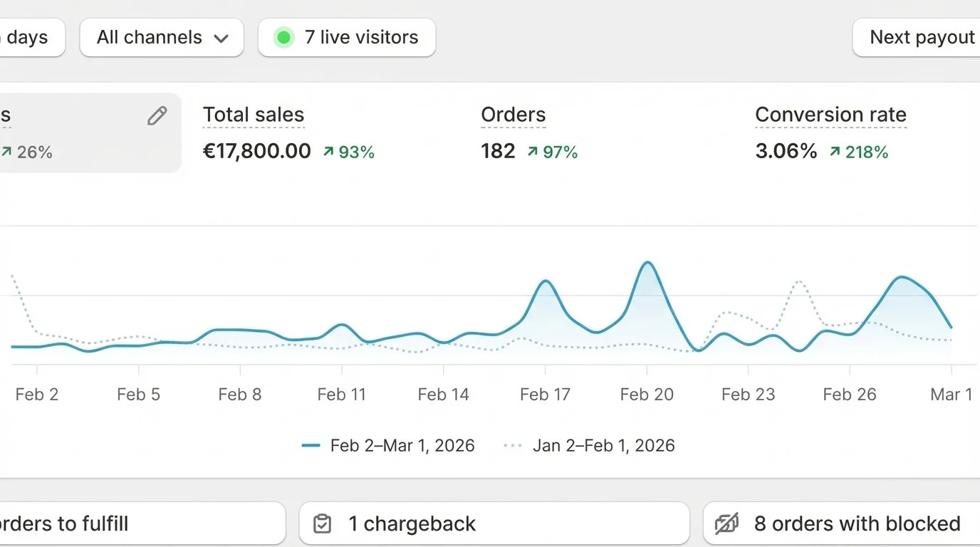Screen dimensions: 980x547
Task: Click the pencil icon to edit metrics
Action: click(157, 115)
